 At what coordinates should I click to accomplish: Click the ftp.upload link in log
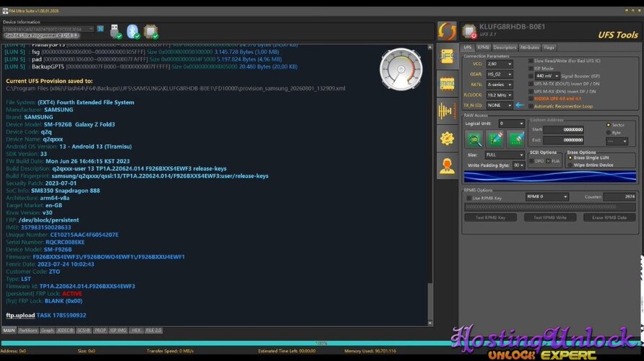20,315
